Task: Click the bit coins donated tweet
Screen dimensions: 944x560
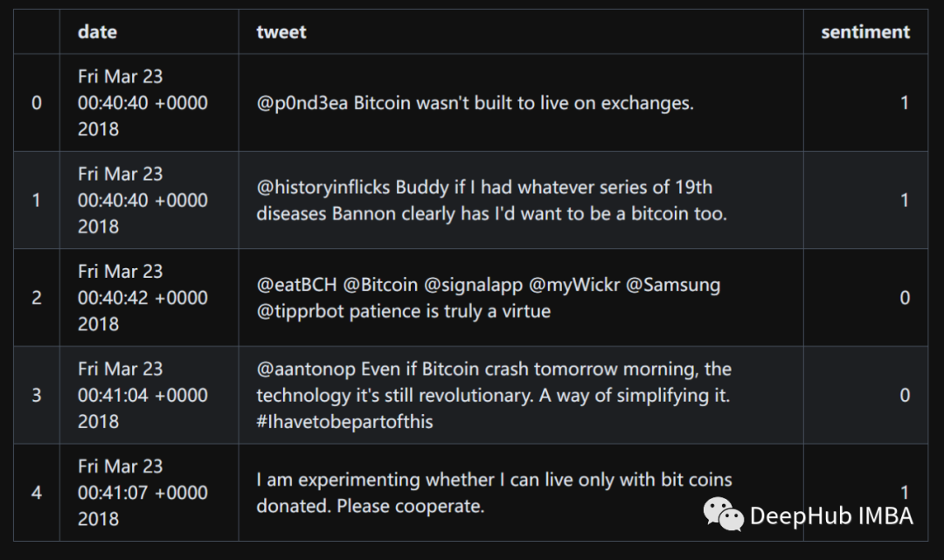Action: coord(494,493)
